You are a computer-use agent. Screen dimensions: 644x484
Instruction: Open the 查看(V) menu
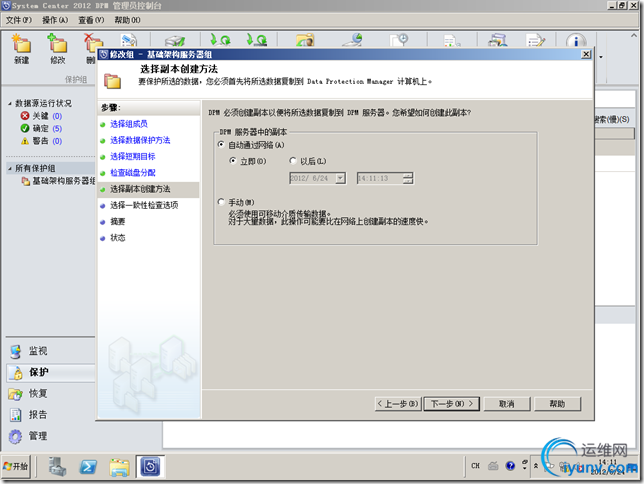[x=91, y=20]
